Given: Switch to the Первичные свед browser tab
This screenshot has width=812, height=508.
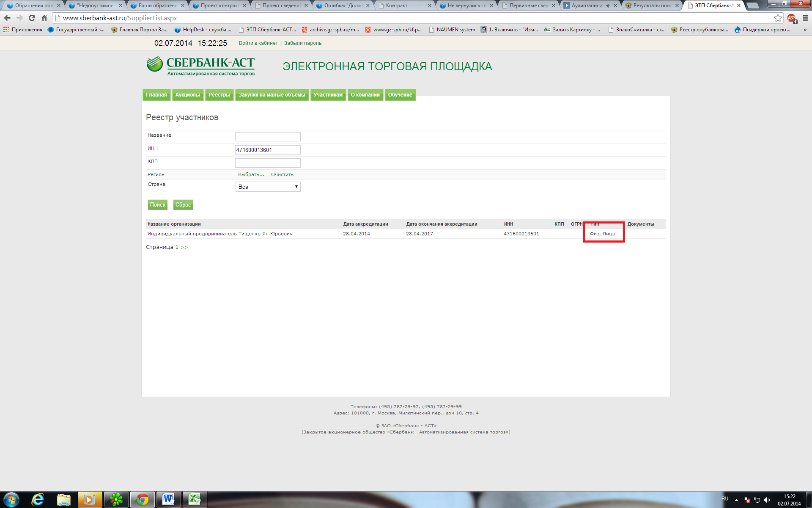Looking at the screenshot, I should pyautogui.click(x=529, y=6).
